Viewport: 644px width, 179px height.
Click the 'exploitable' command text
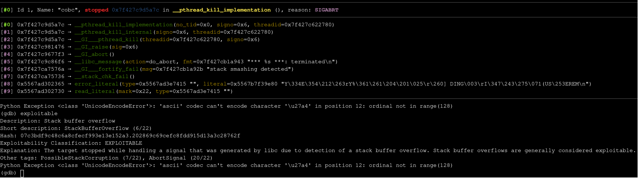coord(39,114)
